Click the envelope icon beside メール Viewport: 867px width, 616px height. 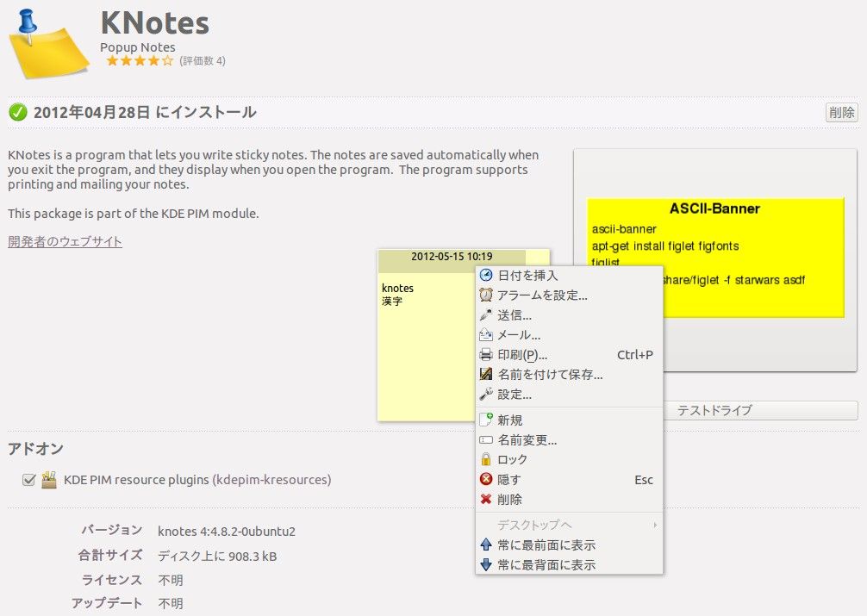coord(486,334)
